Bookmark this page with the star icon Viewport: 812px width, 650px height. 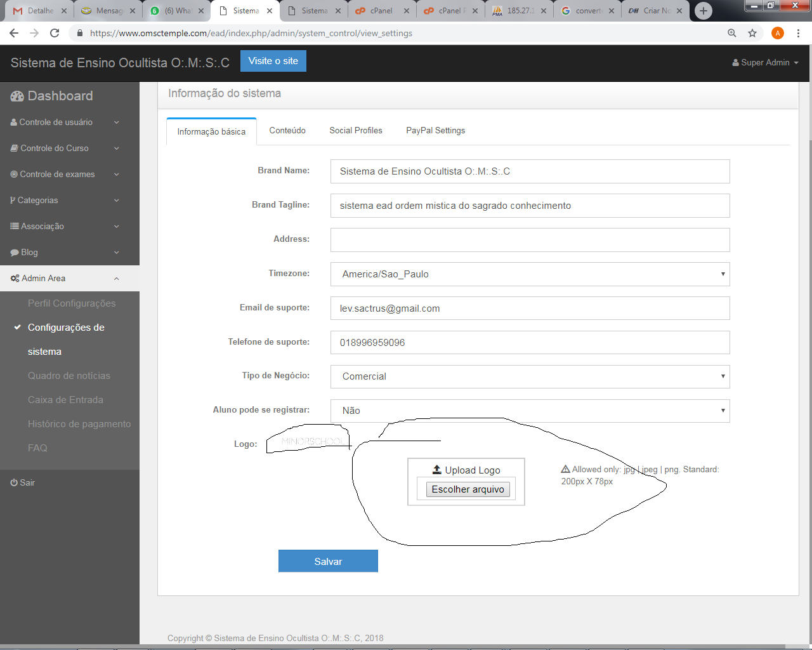point(752,33)
